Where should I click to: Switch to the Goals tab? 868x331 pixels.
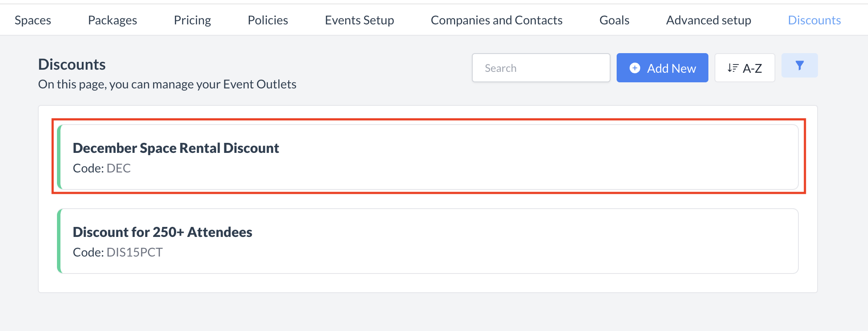614,20
